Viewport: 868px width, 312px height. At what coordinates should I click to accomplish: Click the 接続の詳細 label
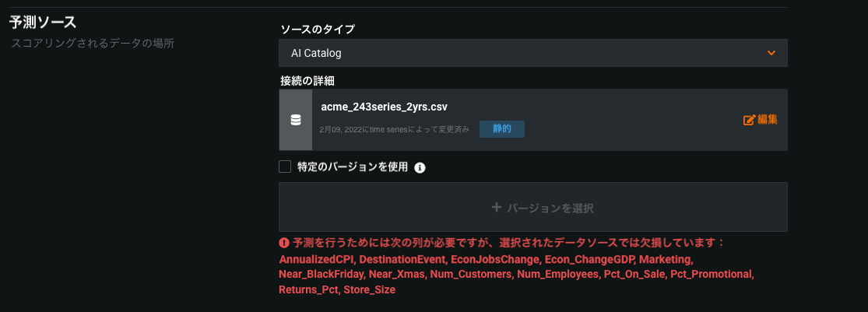pyautogui.click(x=312, y=80)
